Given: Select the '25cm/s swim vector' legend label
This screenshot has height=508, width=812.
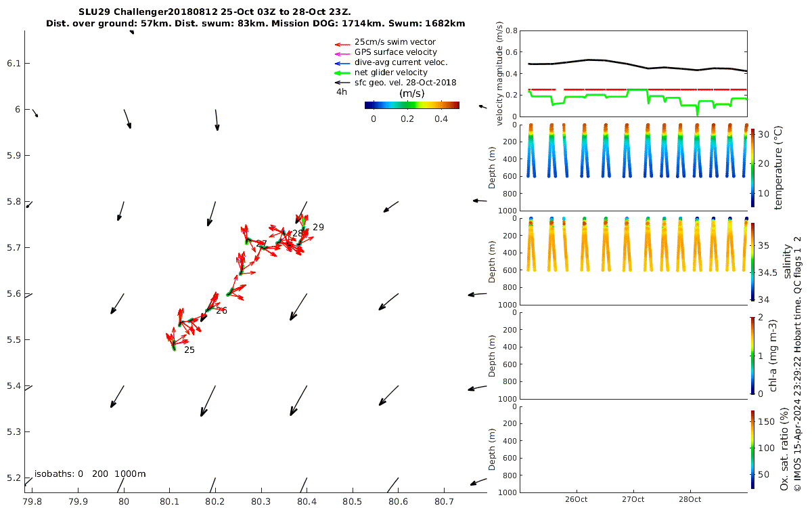Looking at the screenshot, I should 395,42.
